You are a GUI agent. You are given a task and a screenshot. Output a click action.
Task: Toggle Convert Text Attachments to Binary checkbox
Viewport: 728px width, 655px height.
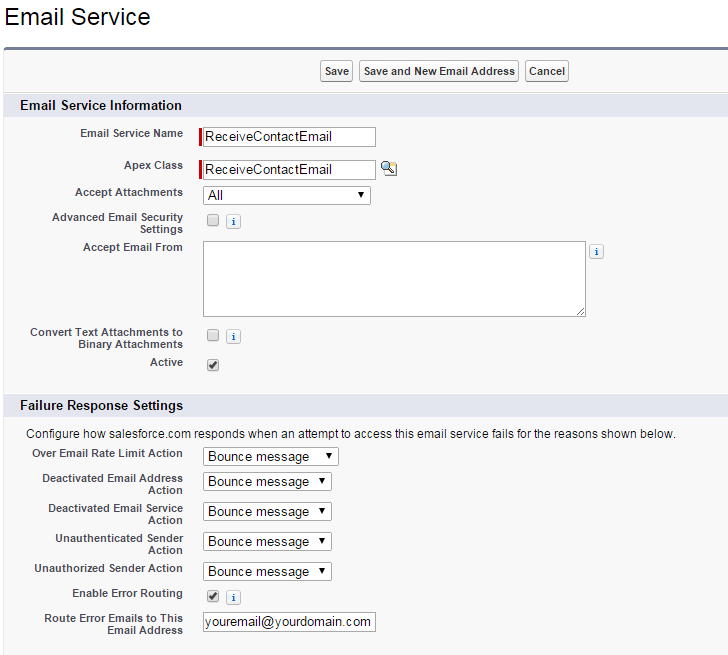213,336
